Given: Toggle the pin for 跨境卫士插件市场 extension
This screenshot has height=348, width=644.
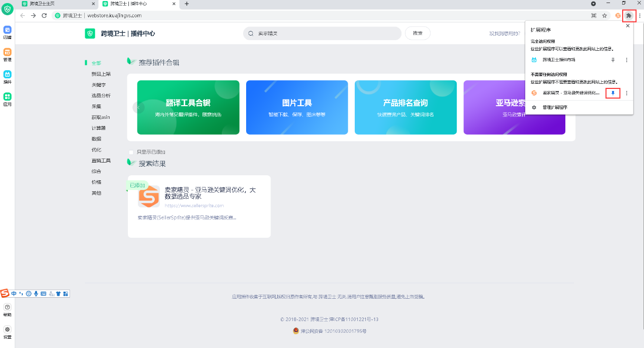Looking at the screenshot, I should [x=613, y=59].
